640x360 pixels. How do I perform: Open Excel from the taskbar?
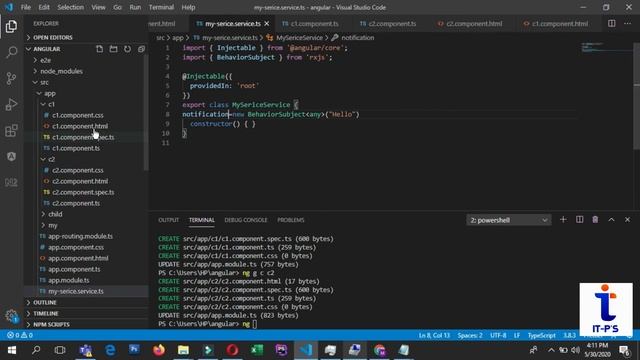coord(257,350)
